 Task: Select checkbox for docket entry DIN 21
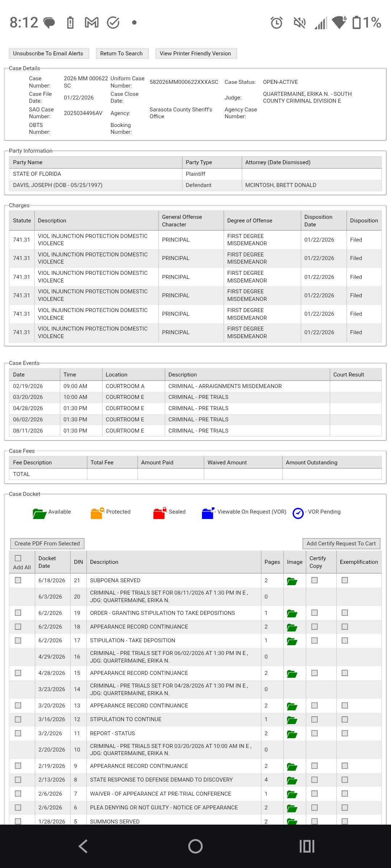(x=18, y=580)
